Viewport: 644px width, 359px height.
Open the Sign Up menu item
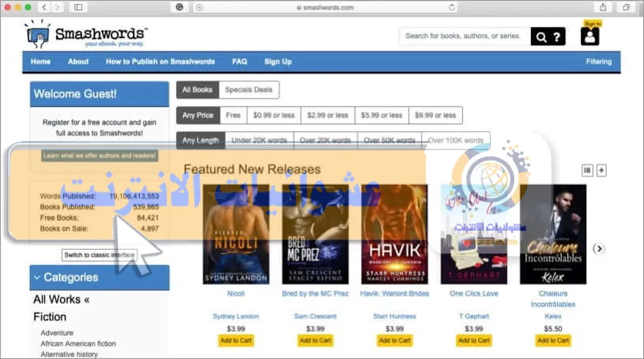[278, 62]
